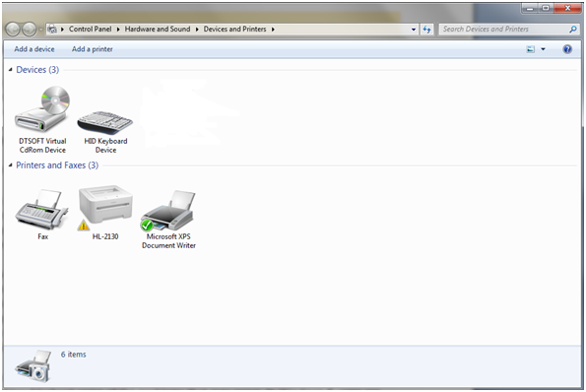Click the change view icon
Screen dimensions: 586x392
tap(530, 49)
